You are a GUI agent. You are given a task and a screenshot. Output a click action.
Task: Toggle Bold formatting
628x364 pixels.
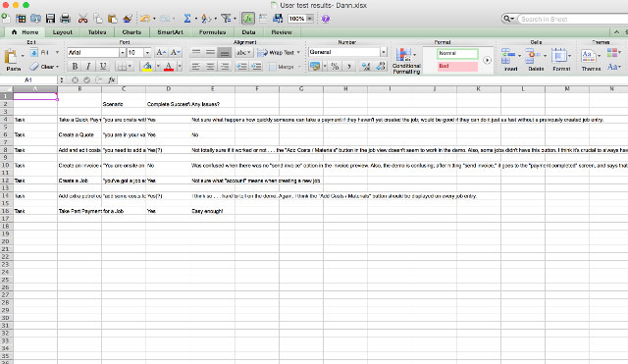click(x=75, y=67)
